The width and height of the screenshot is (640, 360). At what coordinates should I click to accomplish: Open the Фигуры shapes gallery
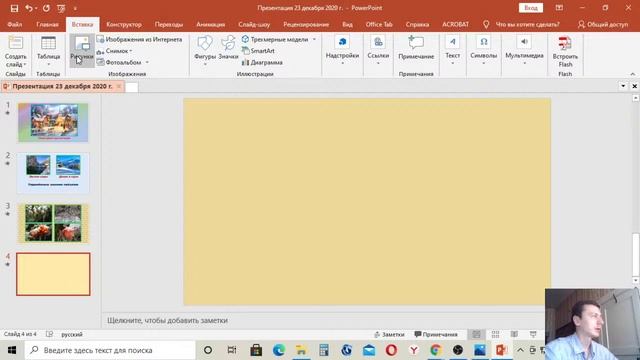click(x=205, y=49)
